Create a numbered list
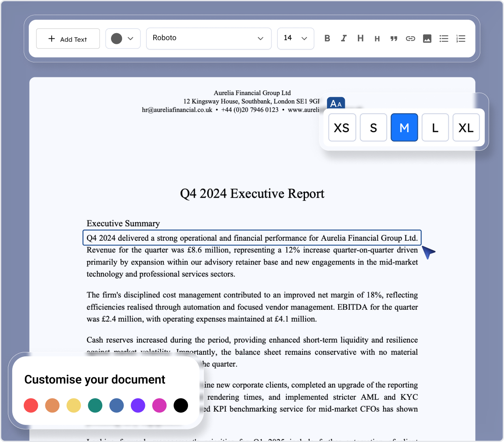 click(461, 39)
